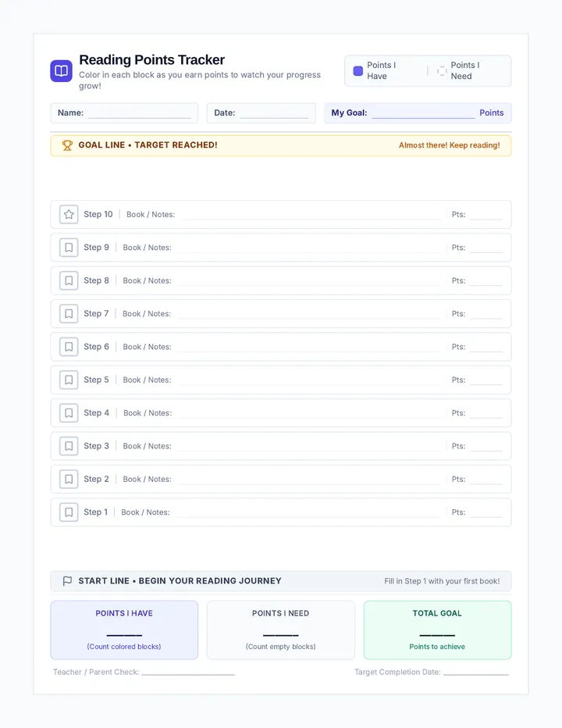This screenshot has width=562, height=728.
Task: Click the bookmark icon for Step 2
Action: 69,479
